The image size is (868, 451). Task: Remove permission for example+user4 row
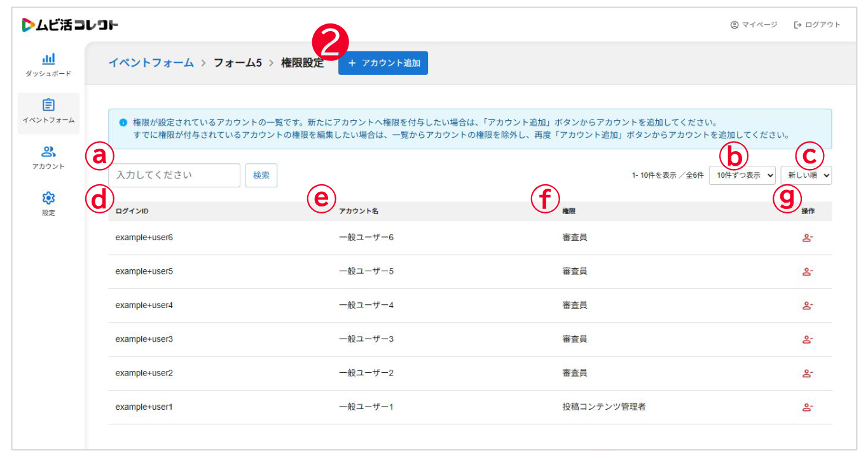pyautogui.click(x=808, y=306)
